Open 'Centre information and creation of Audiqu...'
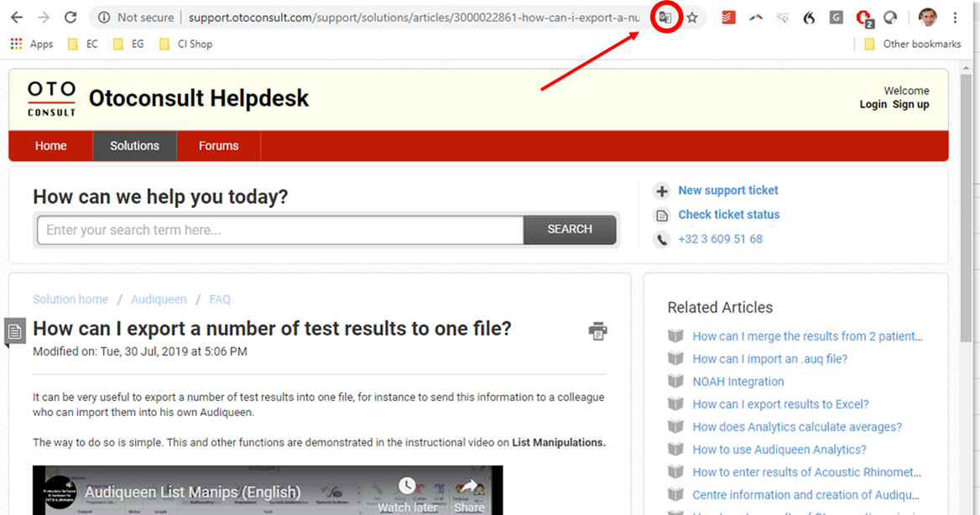Viewport: 980px width, 515px height. coord(805,495)
